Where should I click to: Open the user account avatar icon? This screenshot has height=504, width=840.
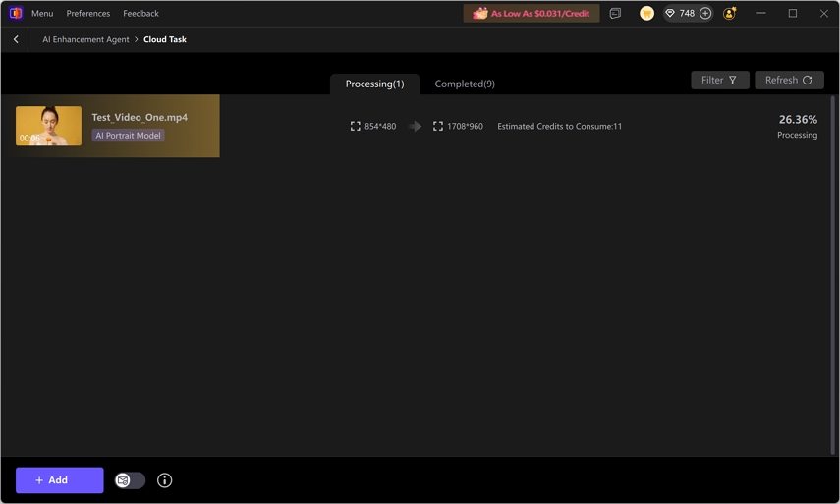[x=729, y=14]
